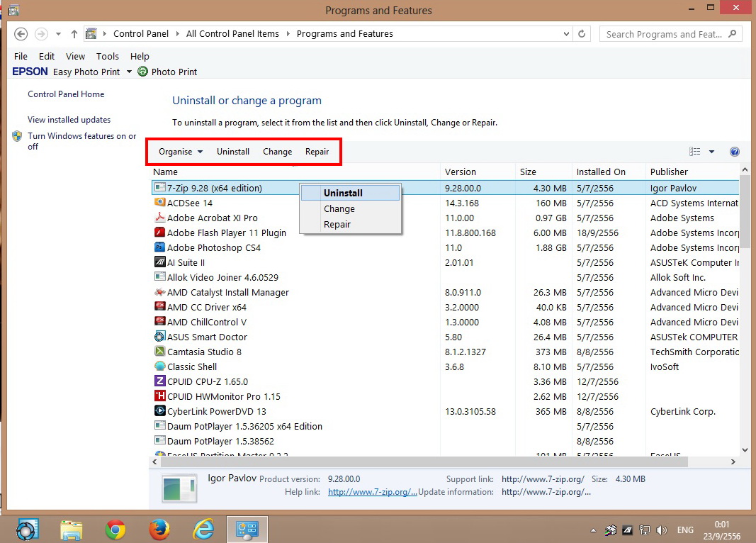Screen dimensions: 756x543
Task: Click the Up one level arrow
Action: coord(74,34)
